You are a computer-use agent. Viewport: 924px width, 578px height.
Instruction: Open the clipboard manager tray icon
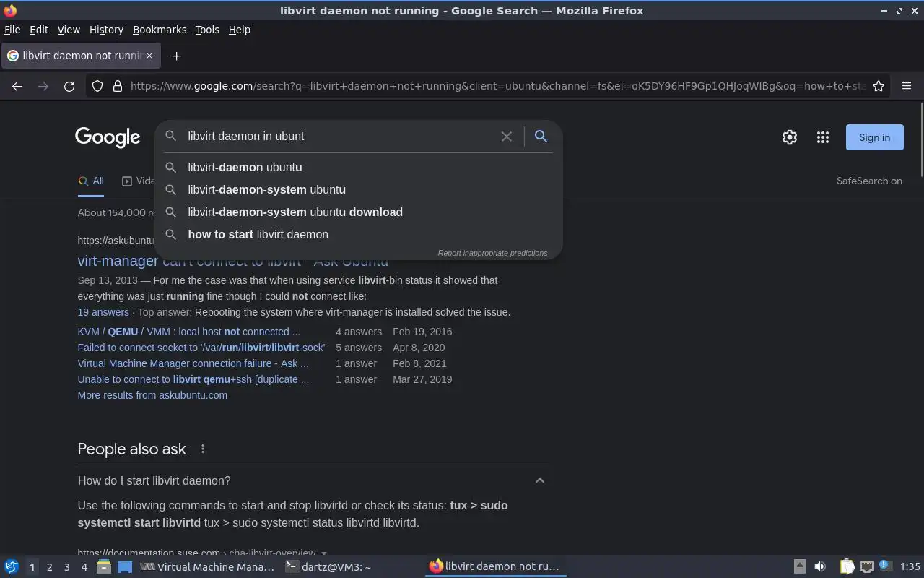[x=847, y=566]
